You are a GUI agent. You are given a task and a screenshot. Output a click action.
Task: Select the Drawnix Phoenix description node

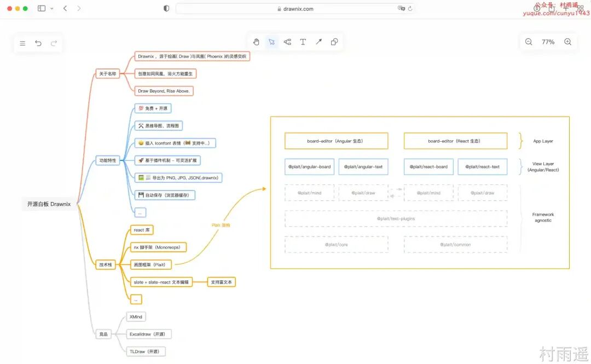192,56
